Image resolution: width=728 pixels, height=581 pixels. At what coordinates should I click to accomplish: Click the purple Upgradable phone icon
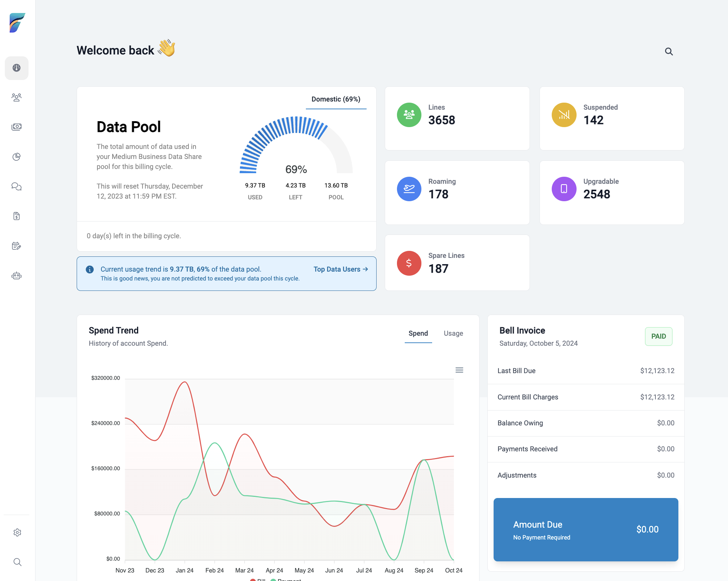pos(564,189)
